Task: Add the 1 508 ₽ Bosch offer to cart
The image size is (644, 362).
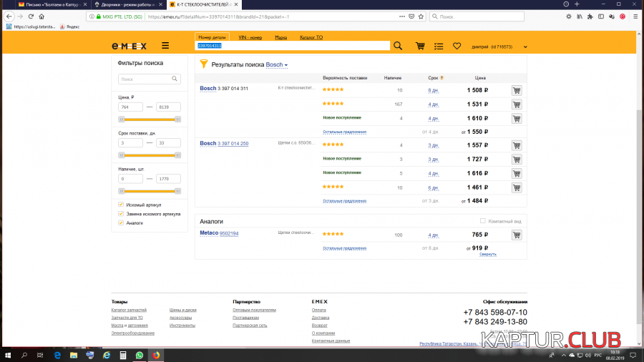Action: (x=517, y=90)
